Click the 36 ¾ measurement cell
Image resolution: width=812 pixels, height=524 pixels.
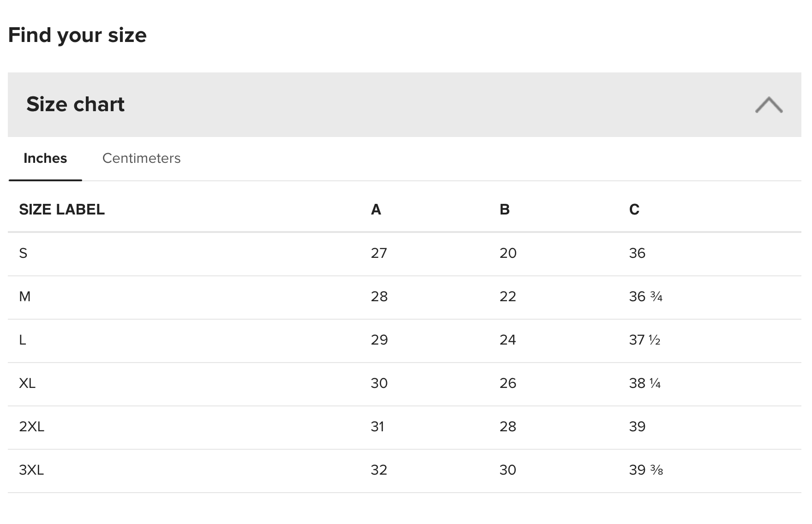[645, 297]
